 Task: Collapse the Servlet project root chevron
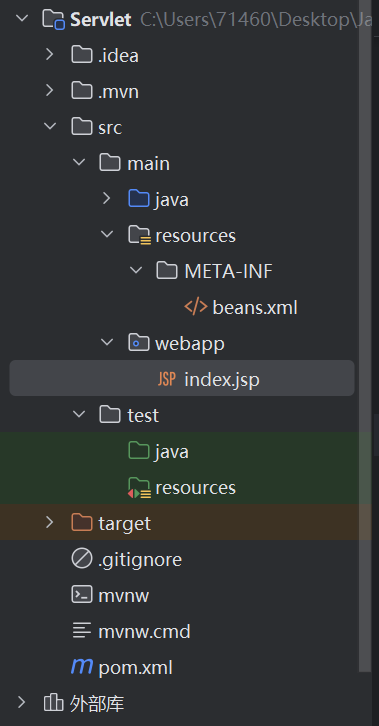point(21,19)
